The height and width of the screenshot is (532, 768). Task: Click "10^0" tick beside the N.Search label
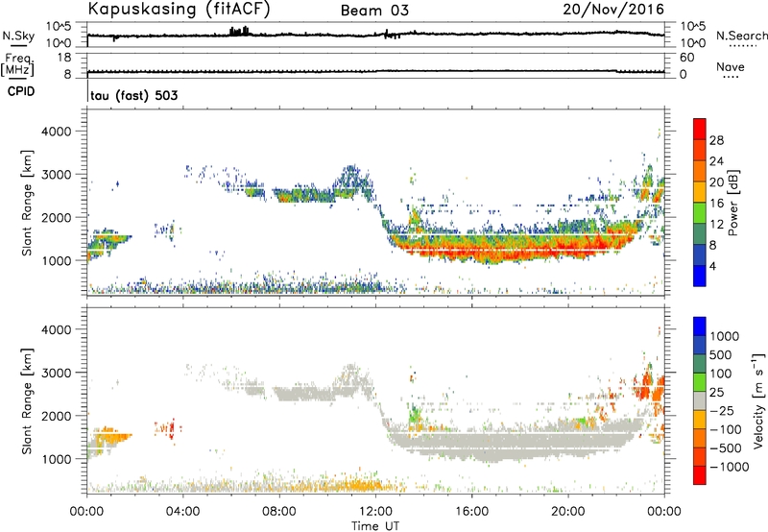pos(692,43)
